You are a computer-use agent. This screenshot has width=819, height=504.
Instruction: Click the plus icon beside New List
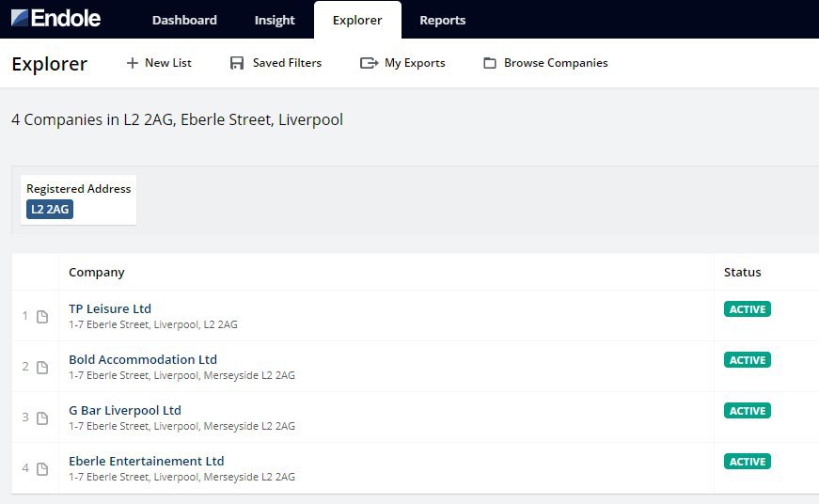(x=133, y=63)
